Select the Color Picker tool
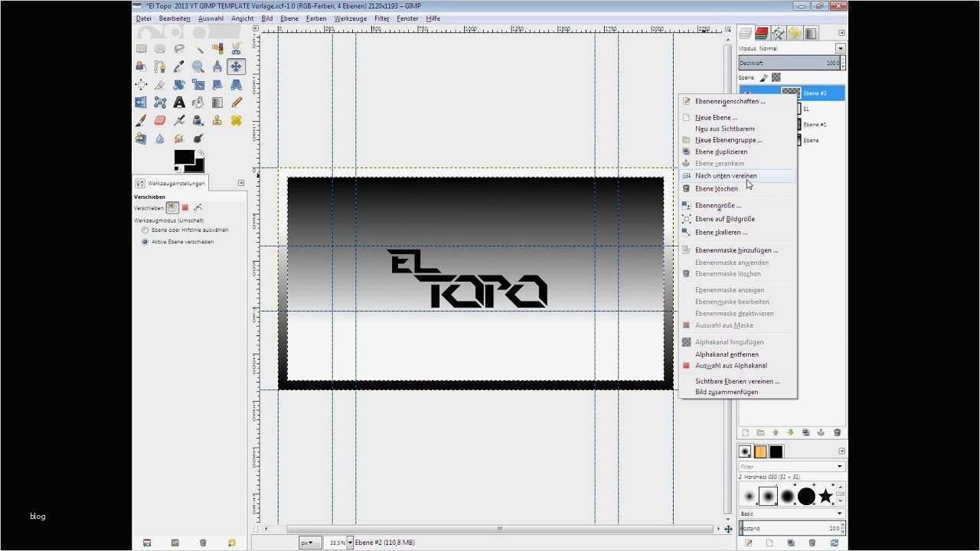 pyautogui.click(x=179, y=67)
